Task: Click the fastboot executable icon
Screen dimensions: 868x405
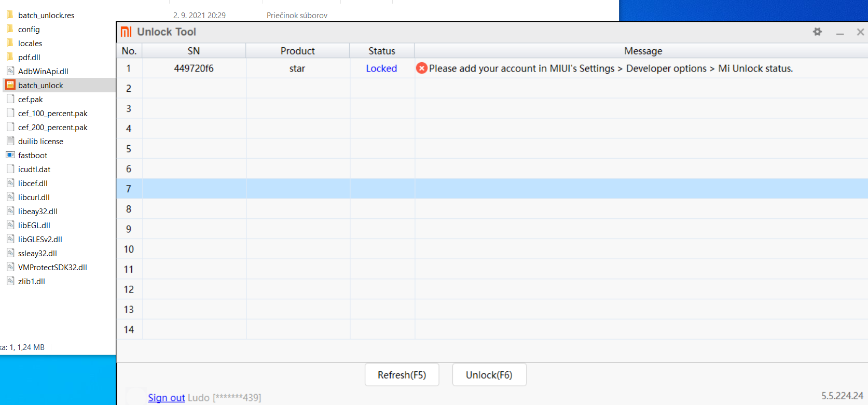Action: tap(10, 155)
